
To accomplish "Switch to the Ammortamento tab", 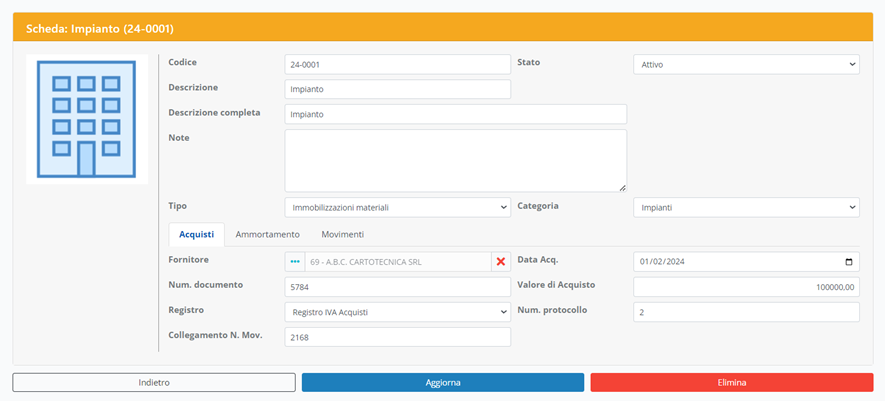I will [x=267, y=234].
